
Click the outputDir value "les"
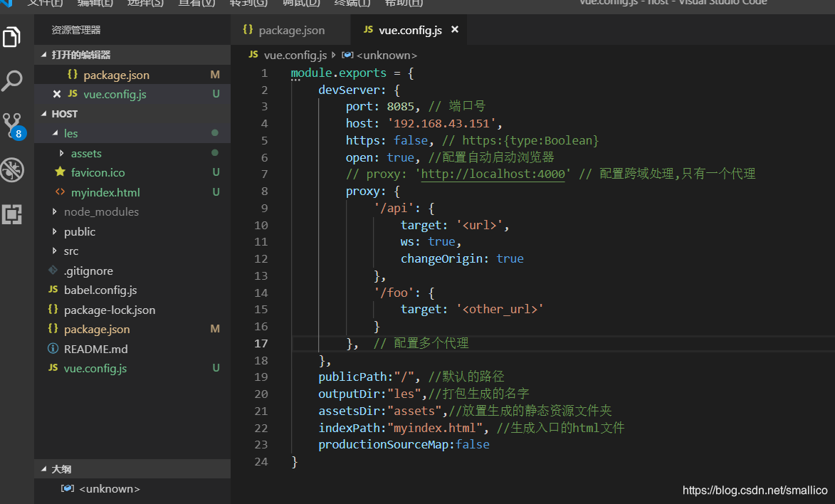[x=404, y=394]
